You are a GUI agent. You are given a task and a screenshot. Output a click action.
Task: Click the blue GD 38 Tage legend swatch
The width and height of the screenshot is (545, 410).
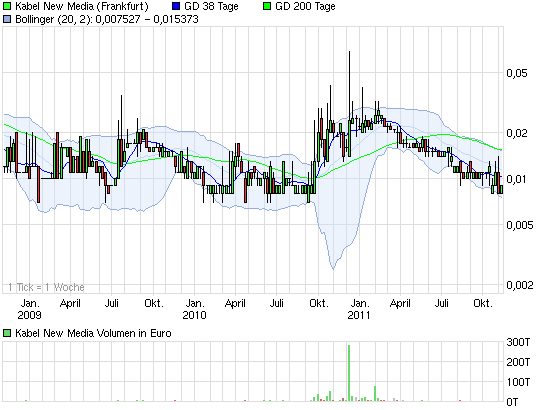[176, 6]
